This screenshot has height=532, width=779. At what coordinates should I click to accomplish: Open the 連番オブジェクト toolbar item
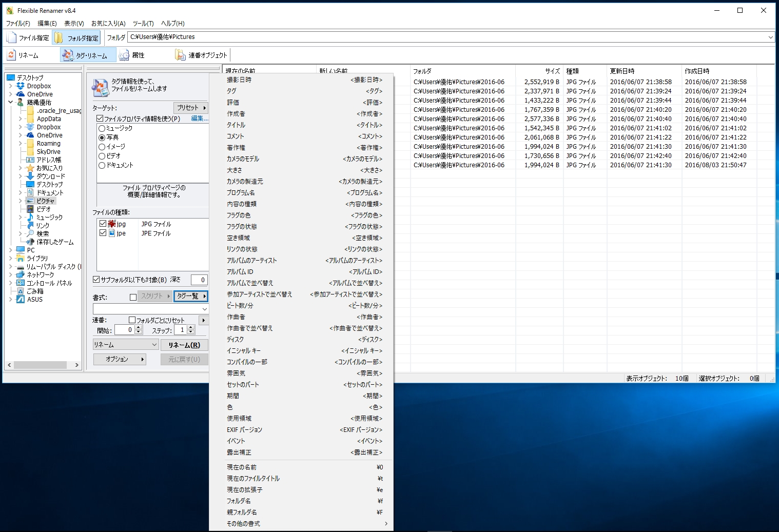[x=201, y=55]
